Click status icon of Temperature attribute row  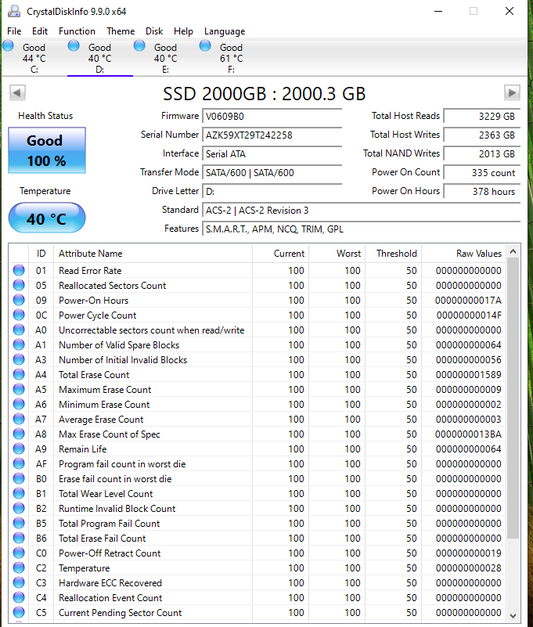(19, 568)
